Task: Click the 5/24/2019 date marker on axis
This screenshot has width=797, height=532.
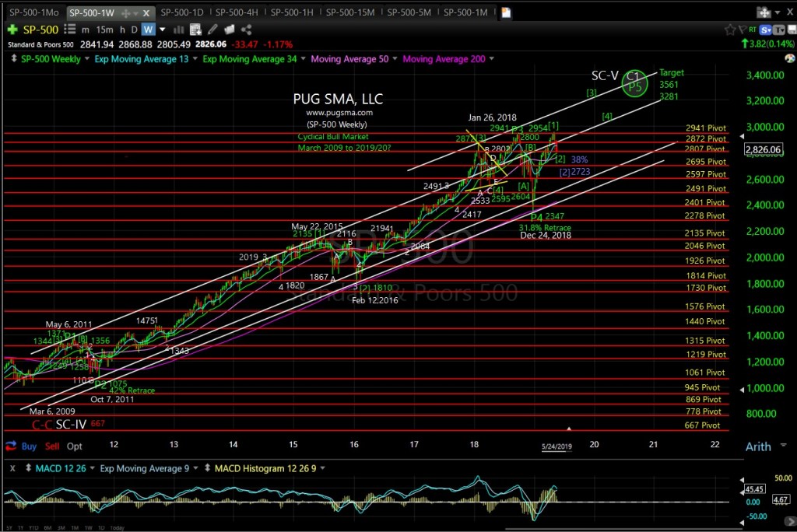Action: coord(556,446)
